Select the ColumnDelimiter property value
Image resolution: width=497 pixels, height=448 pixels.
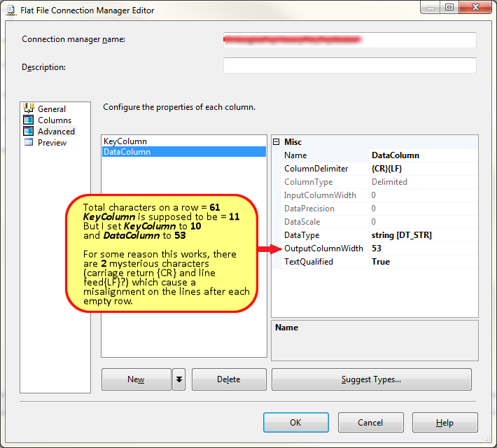click(423, 169)
